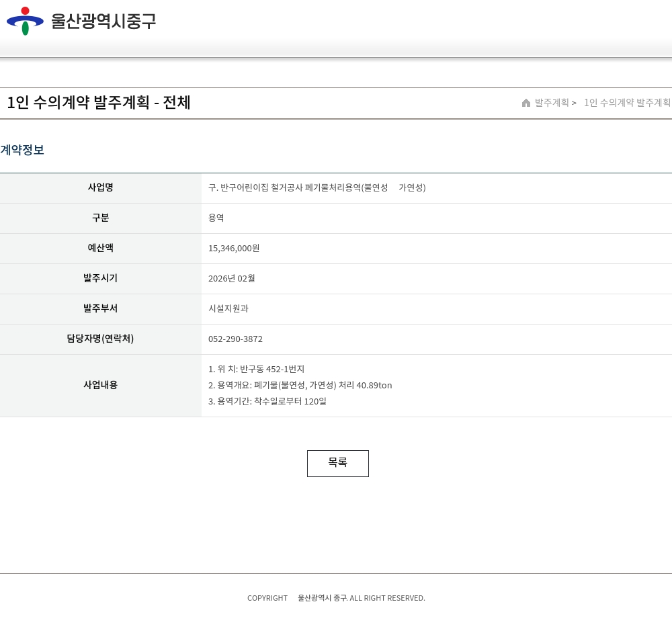Open the 발주계획 breadcrumb link
The width and height of the screenshot is (672, 641).
552,102
